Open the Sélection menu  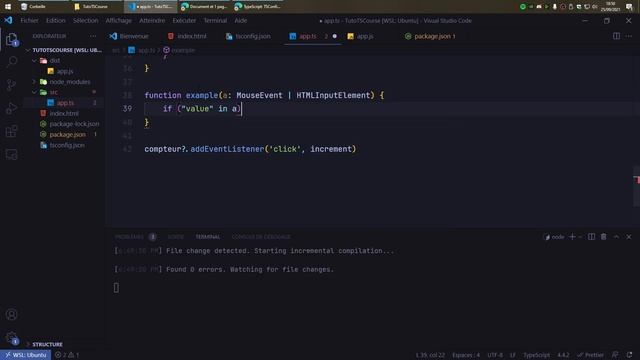pos(85,20)
